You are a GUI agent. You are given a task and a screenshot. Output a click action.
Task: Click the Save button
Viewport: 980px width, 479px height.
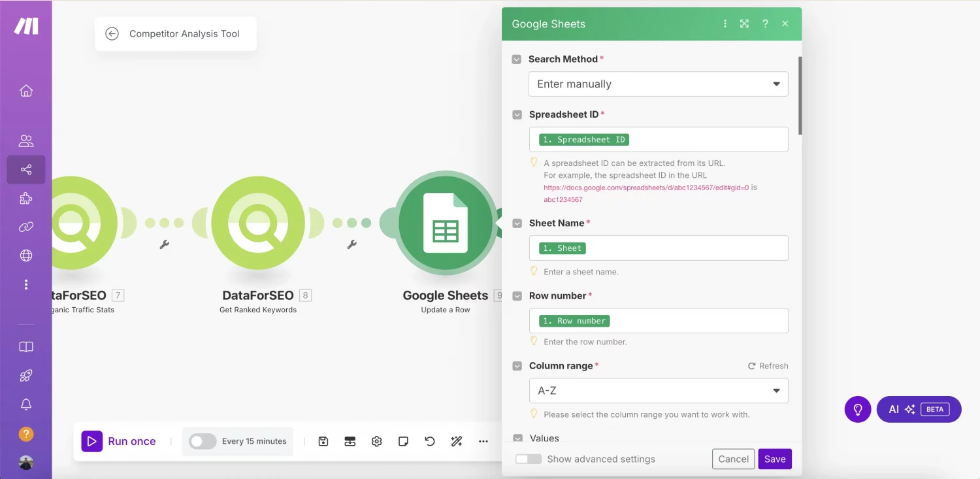point(775,459)
